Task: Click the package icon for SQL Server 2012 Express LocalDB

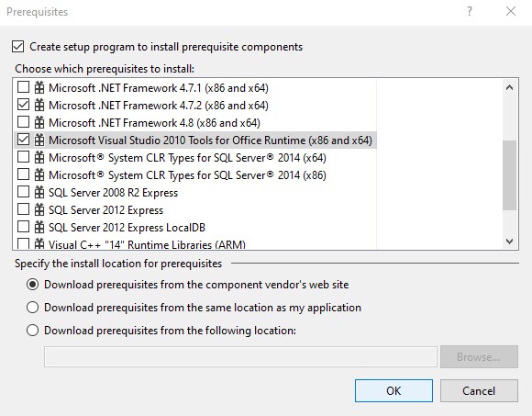Action: click(x=39, y=227)
